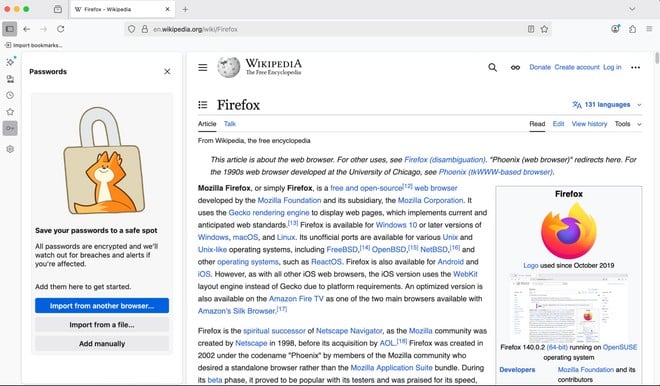Bookmark this page with star icon
The width and height of the screenshot is (660, 386).
point(544,29)
